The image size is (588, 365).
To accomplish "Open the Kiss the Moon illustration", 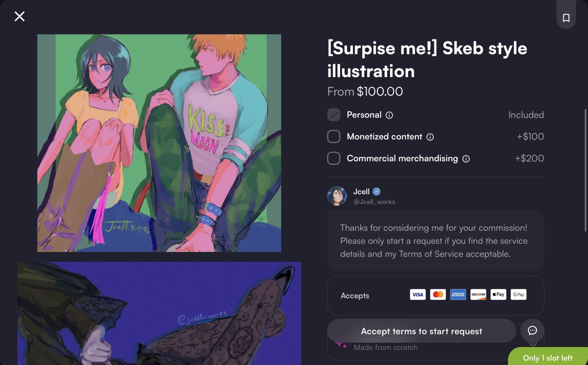I will pos(159,143).
